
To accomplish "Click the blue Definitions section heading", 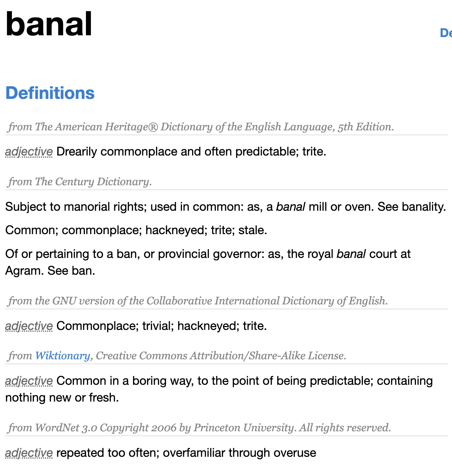I will [50, 93].
